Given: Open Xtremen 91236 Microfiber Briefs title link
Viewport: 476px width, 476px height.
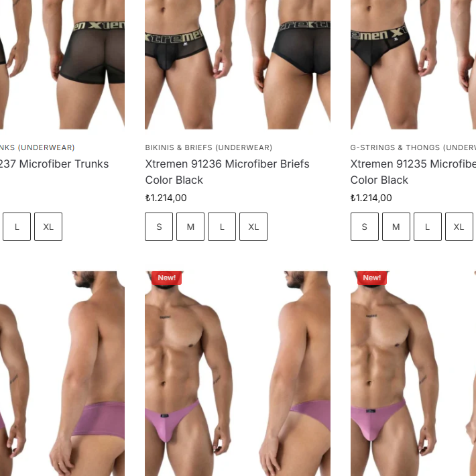Looking at the screenshot, I should pos(227,172).
